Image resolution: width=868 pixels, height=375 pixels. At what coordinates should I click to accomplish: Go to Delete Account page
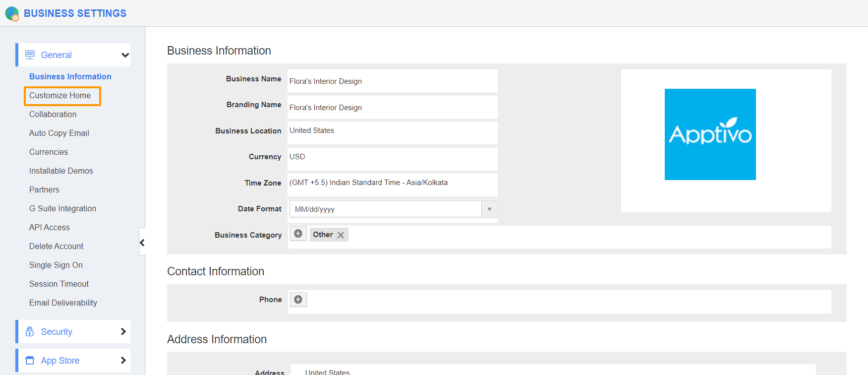(56, 246)
